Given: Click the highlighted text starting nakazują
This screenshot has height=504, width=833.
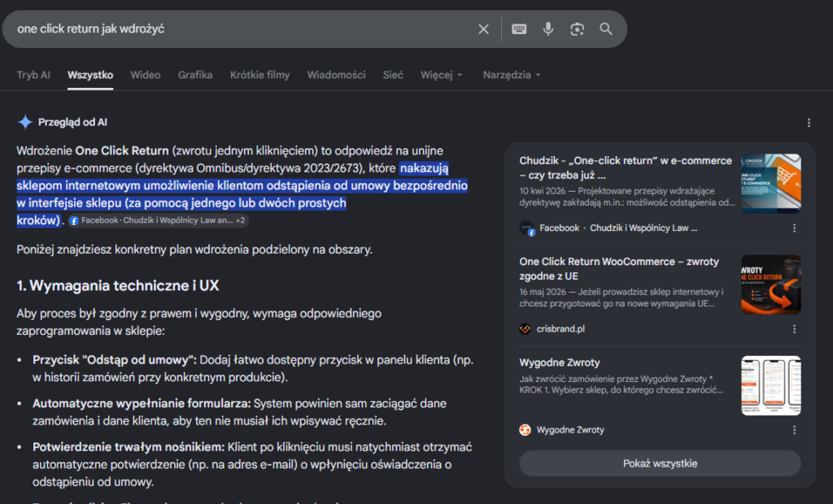Looking at the screenshot, I should tap(242, 193).
